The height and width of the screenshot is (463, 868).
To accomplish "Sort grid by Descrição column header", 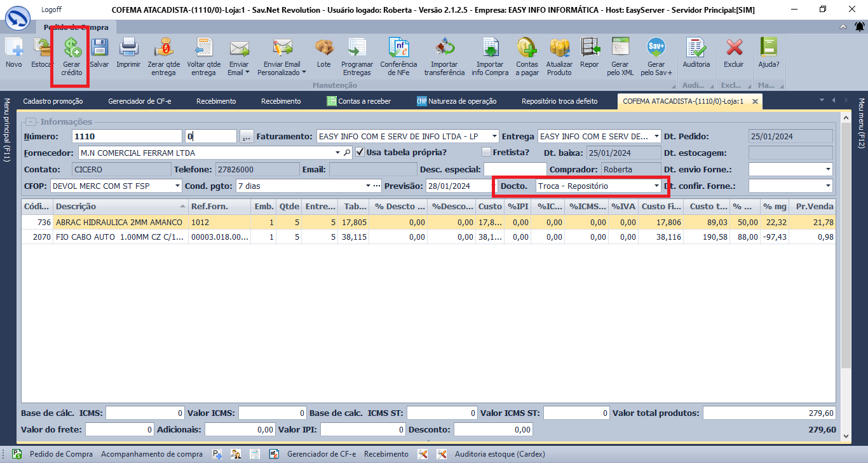I will point(121,207).
